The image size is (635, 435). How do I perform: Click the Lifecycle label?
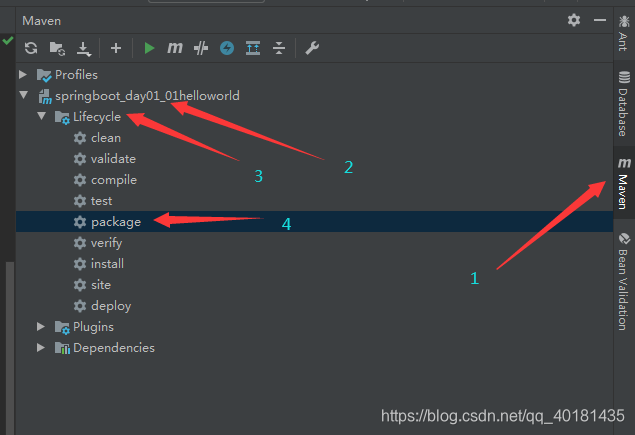click(97, 117)
